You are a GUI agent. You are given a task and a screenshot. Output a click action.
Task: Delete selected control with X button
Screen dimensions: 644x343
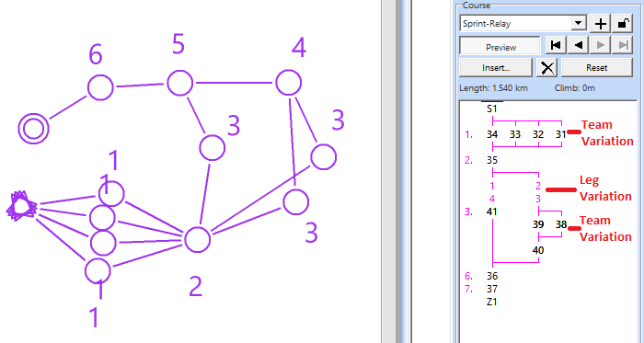[x=547, y=68]
